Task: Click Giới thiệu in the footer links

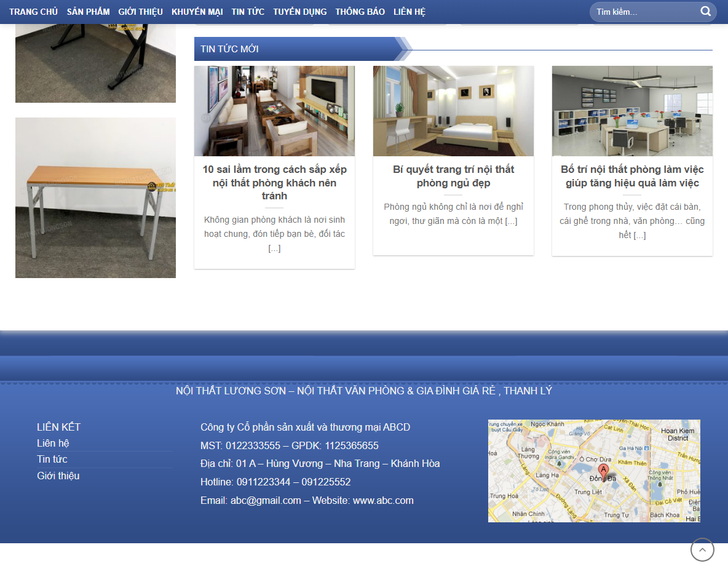Action: pos(58,476)
